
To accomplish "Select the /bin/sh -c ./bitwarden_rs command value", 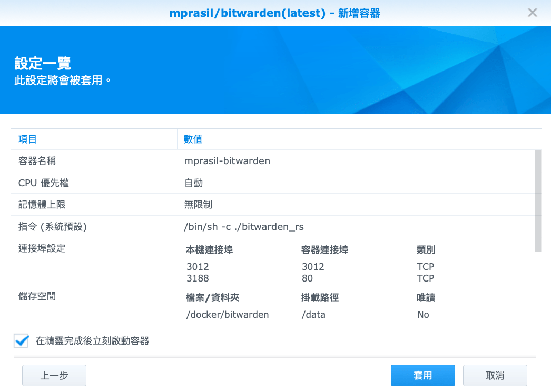I will click(244, 227).
